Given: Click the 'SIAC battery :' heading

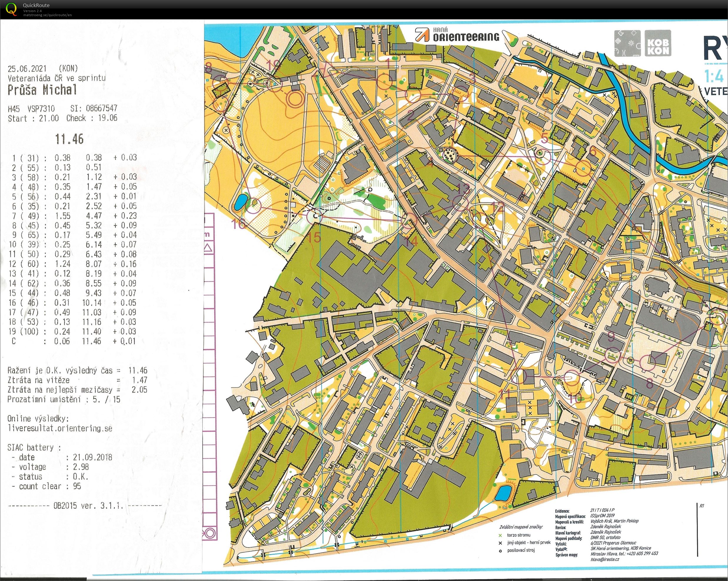Looking at the screenshot, I should [34, 448].
